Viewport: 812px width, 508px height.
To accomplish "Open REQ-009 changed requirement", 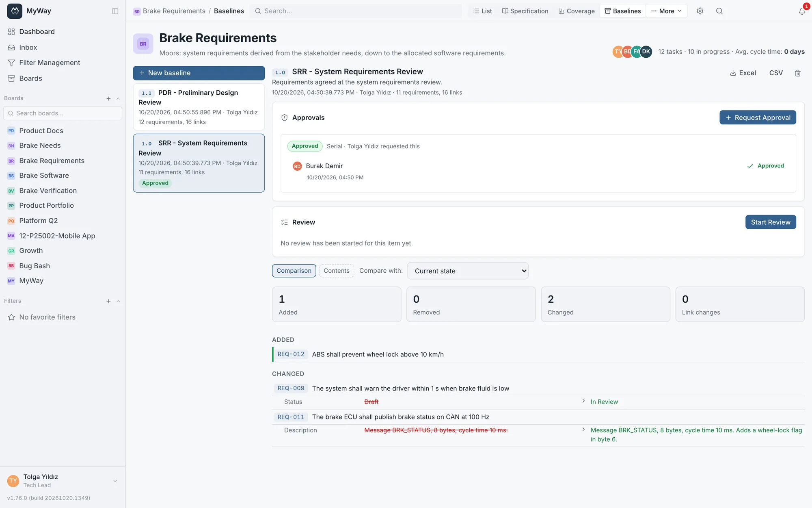I will point(291,389).
